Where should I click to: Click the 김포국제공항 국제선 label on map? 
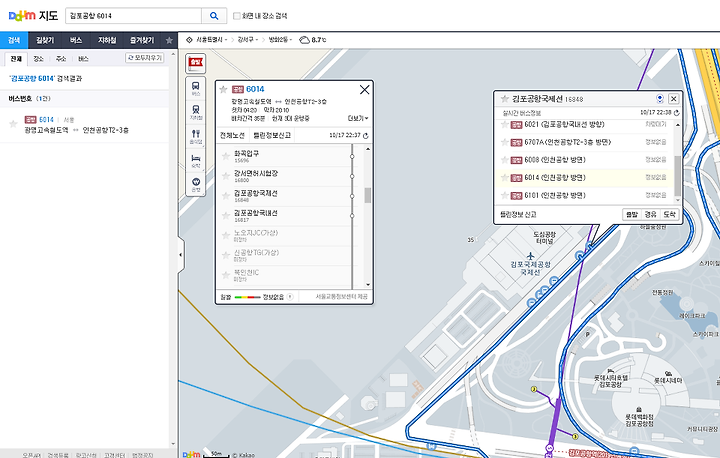pos(530,268)
